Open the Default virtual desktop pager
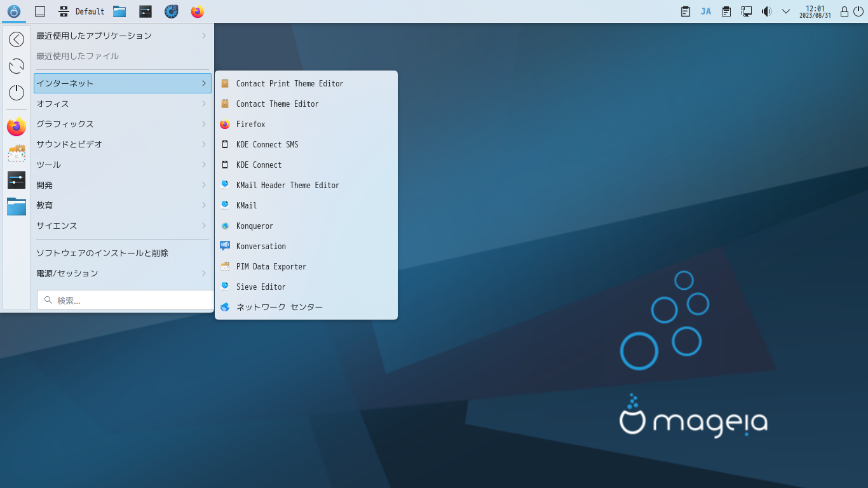 [81, 11]
